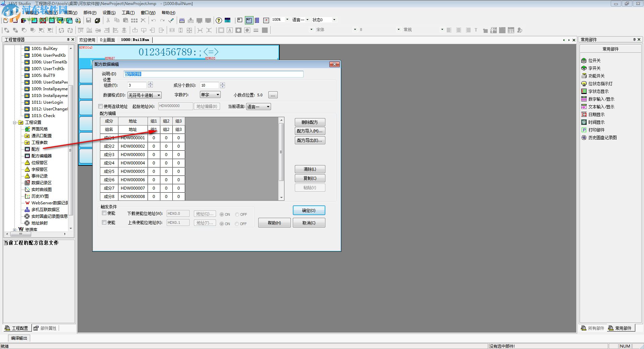Open the font name (宋体) dropdown

pyautogui.click(x=355, y=30)
